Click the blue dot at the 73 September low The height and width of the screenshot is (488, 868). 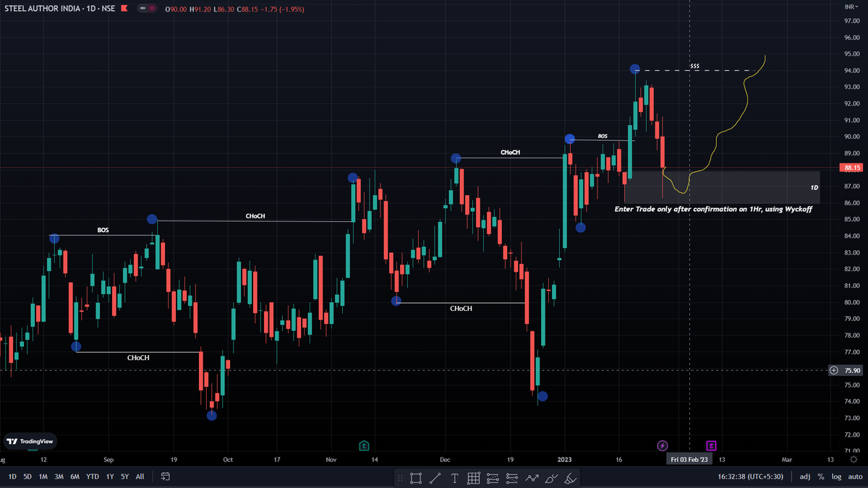211,416
